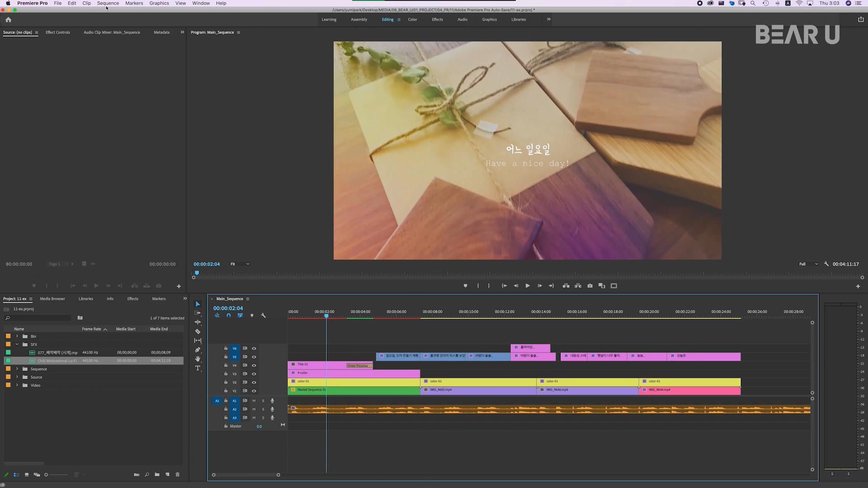Image resolution: width=868 pixels, height=488 pixels.
Task: Open timeline display settings wrench
Action: coord(263,315)
